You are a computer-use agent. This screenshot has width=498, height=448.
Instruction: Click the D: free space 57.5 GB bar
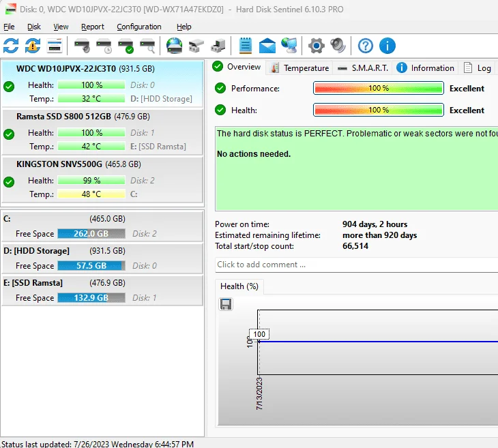coord(91,266)
